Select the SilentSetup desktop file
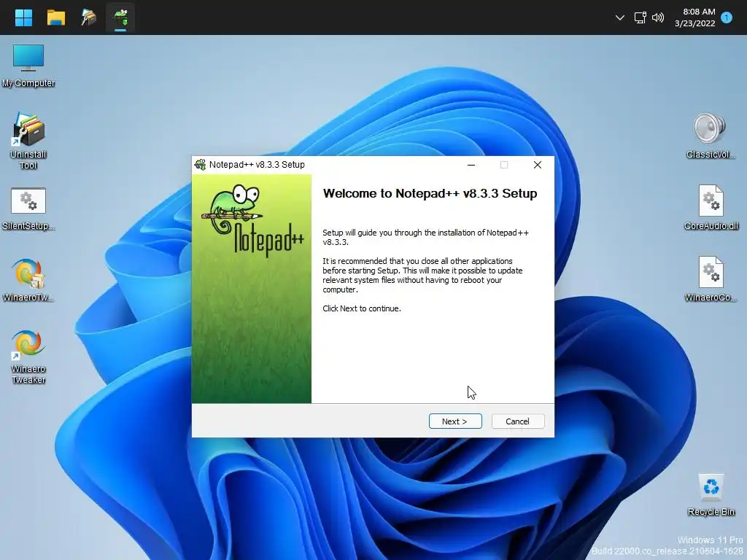Screen dimensions: 747x560 pyautogui.click(x=28, y=209)
